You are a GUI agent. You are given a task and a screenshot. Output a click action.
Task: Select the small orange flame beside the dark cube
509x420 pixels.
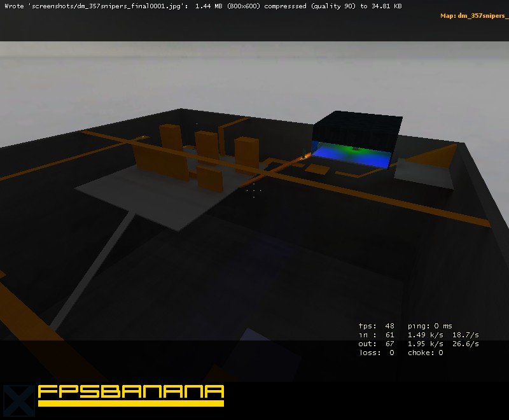click(x=306, y=155)
